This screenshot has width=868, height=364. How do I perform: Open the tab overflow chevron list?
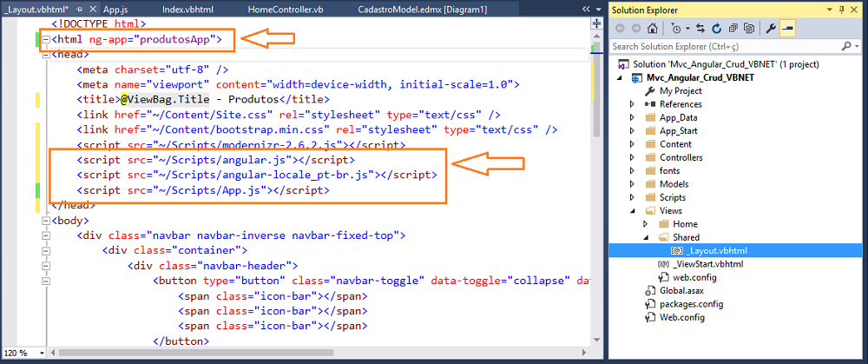pyautogui.click(x=586, y=10)
